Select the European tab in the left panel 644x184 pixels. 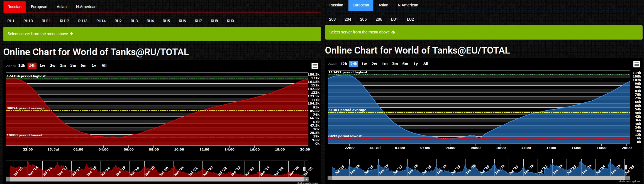click(x=39, y=7)
